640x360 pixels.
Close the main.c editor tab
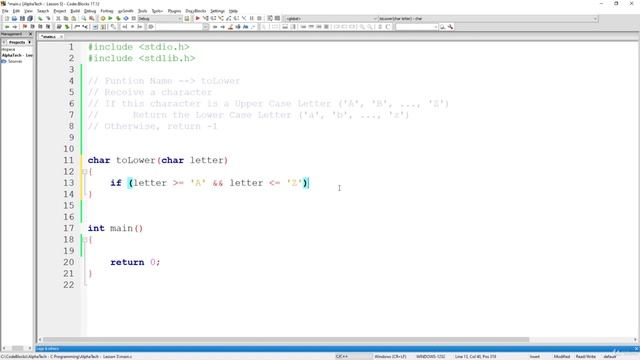point(61,37)
